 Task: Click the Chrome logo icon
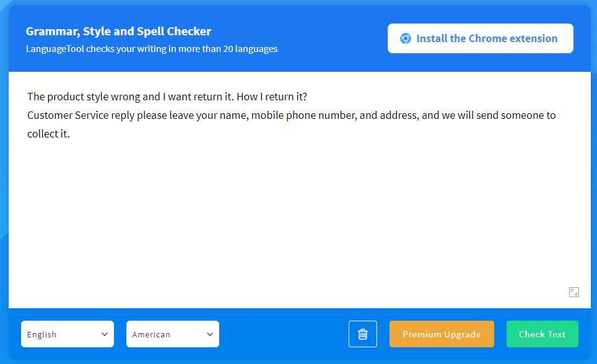[x=406, y=38]
